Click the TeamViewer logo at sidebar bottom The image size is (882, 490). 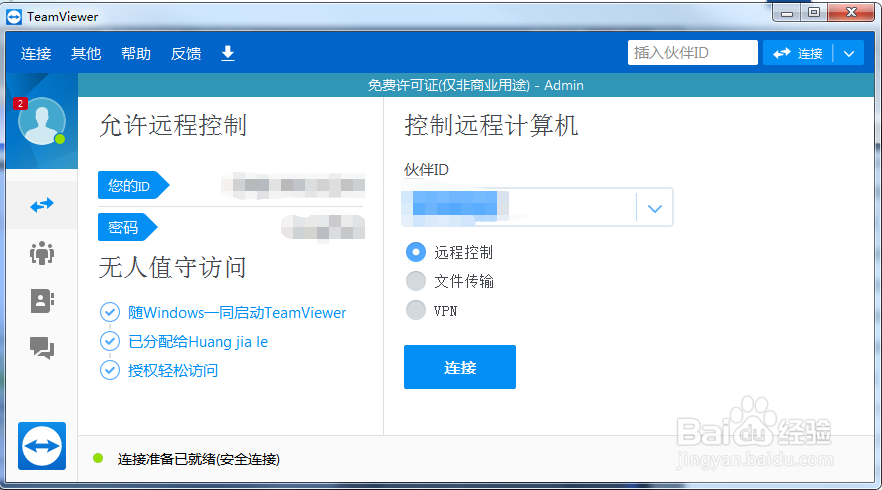tap(42, 446)
